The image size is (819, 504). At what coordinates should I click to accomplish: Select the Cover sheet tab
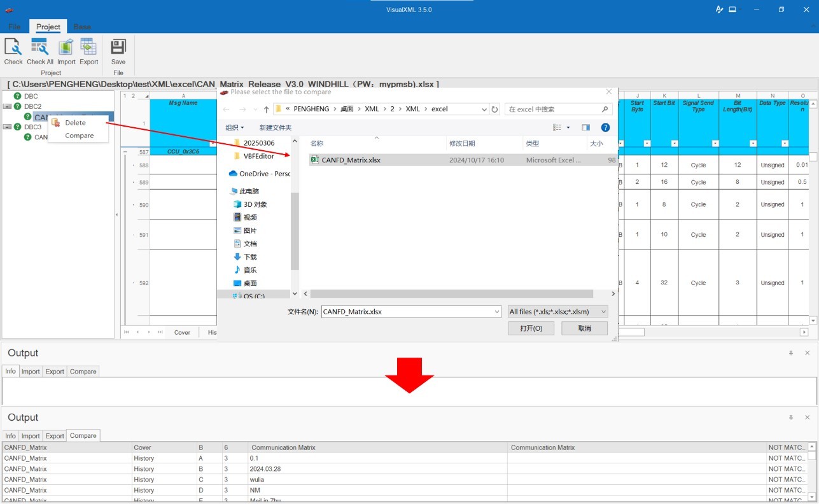tap(182, 332)
